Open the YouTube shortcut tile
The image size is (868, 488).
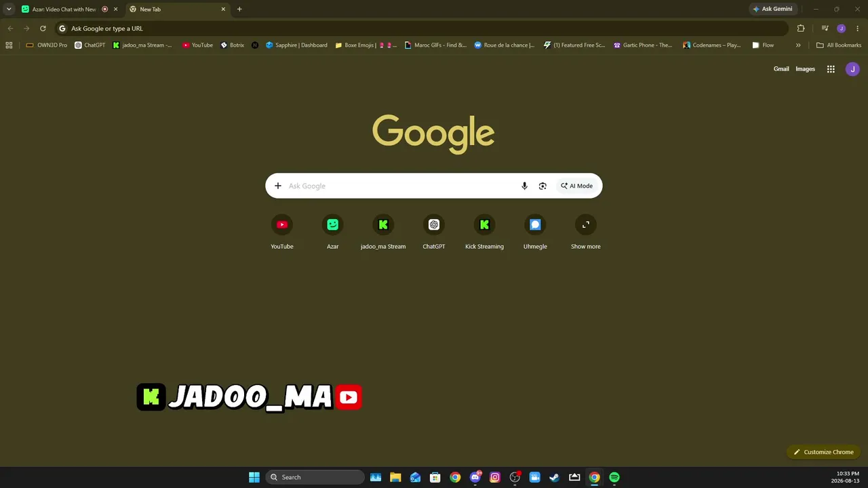point(282,232)
